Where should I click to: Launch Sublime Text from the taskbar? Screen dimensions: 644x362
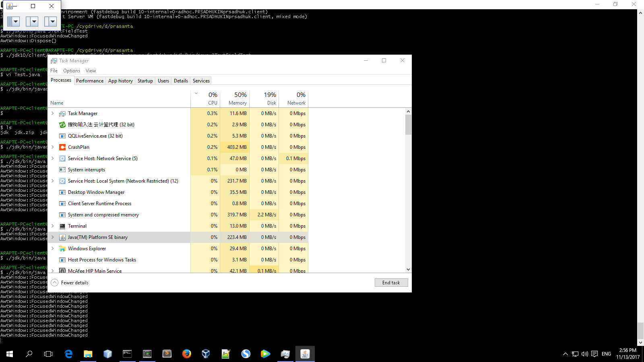167,354
